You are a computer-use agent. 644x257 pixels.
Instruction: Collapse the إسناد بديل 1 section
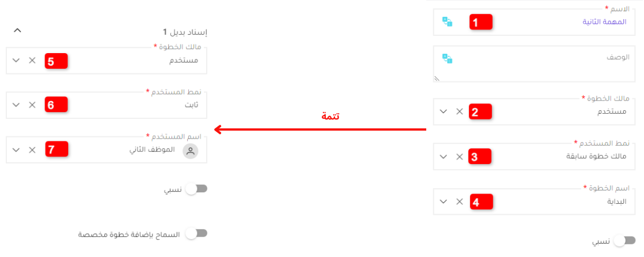17,30
